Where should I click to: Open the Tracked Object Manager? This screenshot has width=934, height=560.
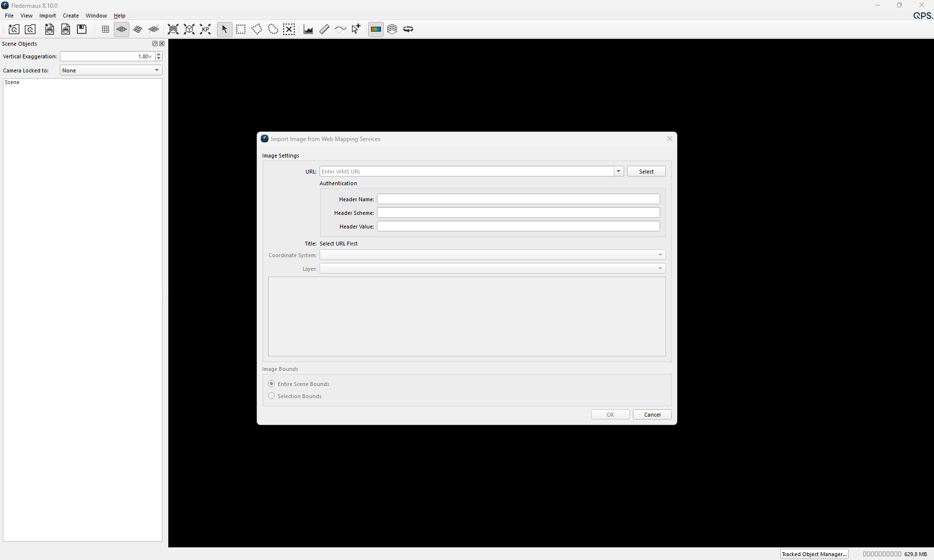coord(814,554)
